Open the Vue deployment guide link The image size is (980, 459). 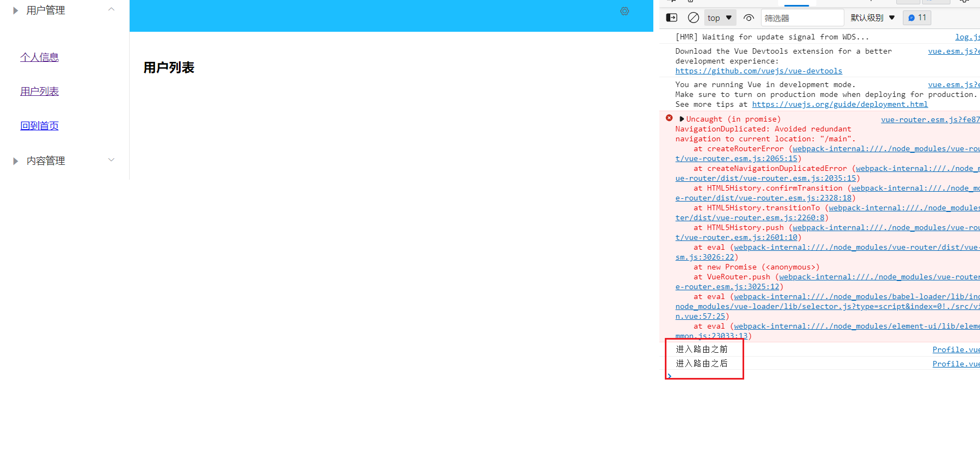coord(839,105)
